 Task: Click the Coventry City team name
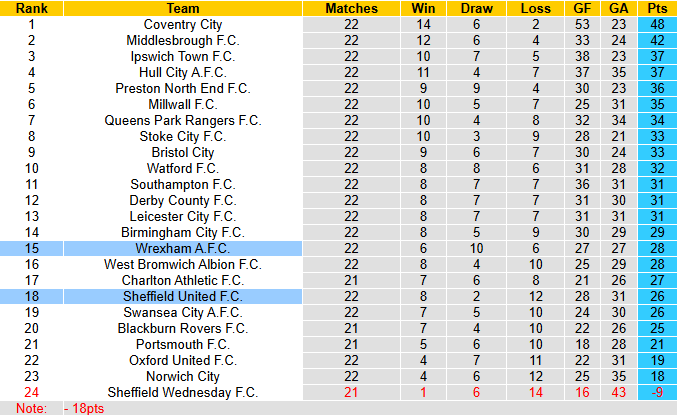coord(182,24)
